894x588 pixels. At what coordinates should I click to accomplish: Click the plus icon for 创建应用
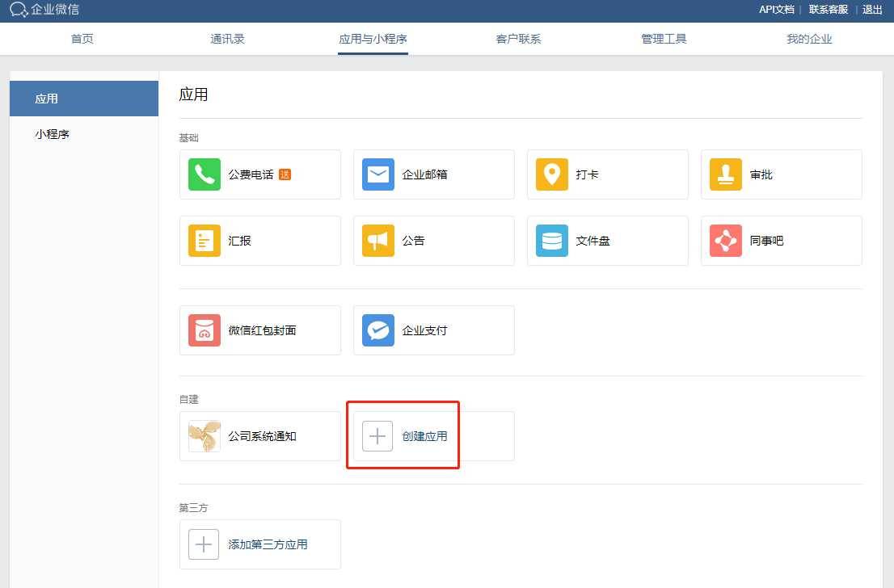pyautogui.click(x=377, y=436)
